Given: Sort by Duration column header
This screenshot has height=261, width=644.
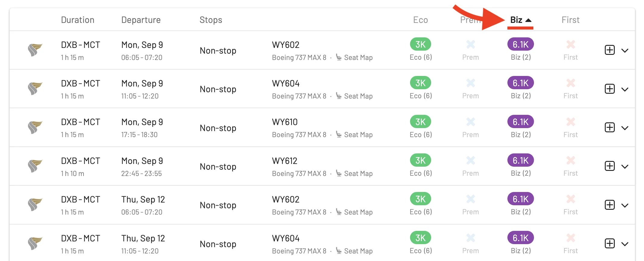Looking at the screenshot, I should pos(77,20).
